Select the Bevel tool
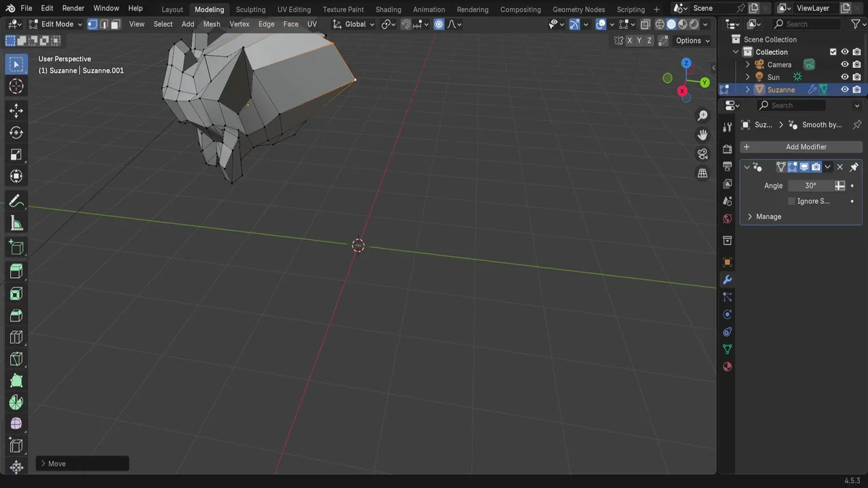The width and height of the screenshot is (868, 488). (x=16, y=315)
